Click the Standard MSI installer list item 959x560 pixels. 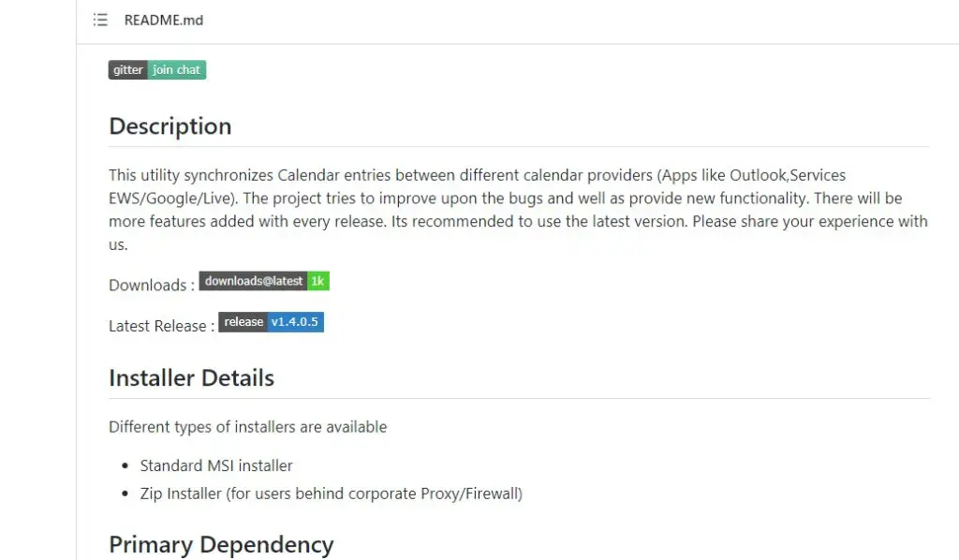[x=216, y=465]
